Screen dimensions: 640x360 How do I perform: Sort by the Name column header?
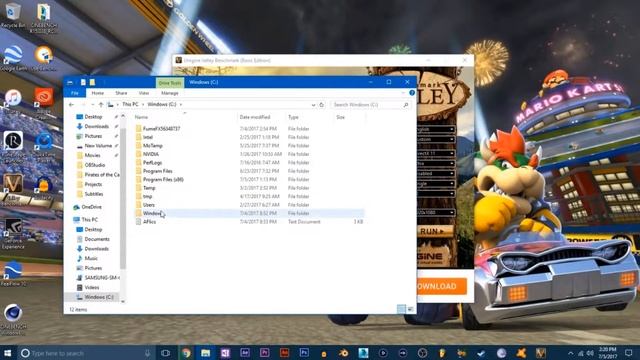coord(141,117)
